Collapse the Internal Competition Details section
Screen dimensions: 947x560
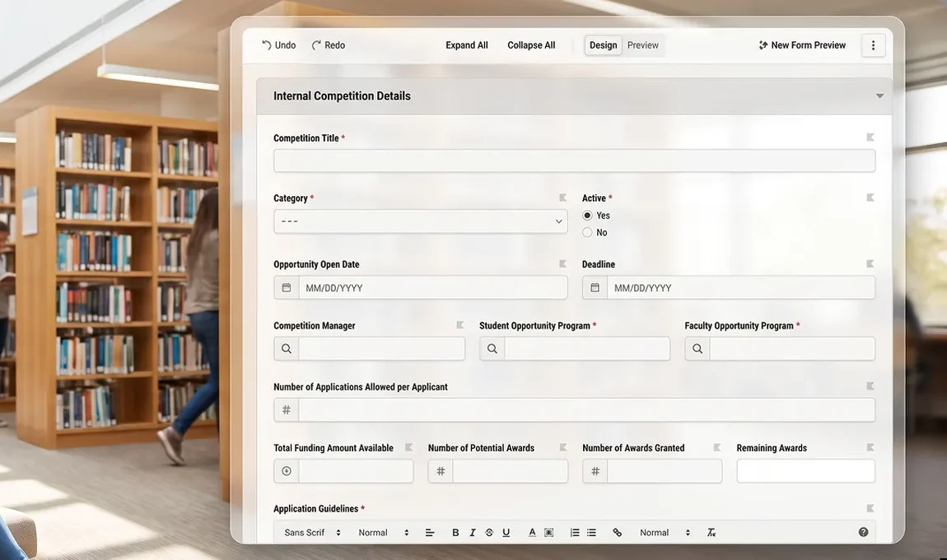pos(879,96)
